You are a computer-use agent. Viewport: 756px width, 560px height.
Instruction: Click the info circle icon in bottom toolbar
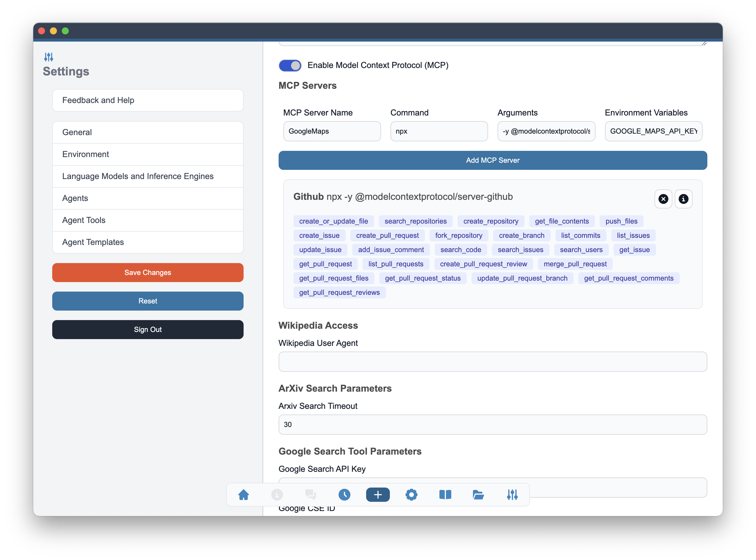[277, 495]
